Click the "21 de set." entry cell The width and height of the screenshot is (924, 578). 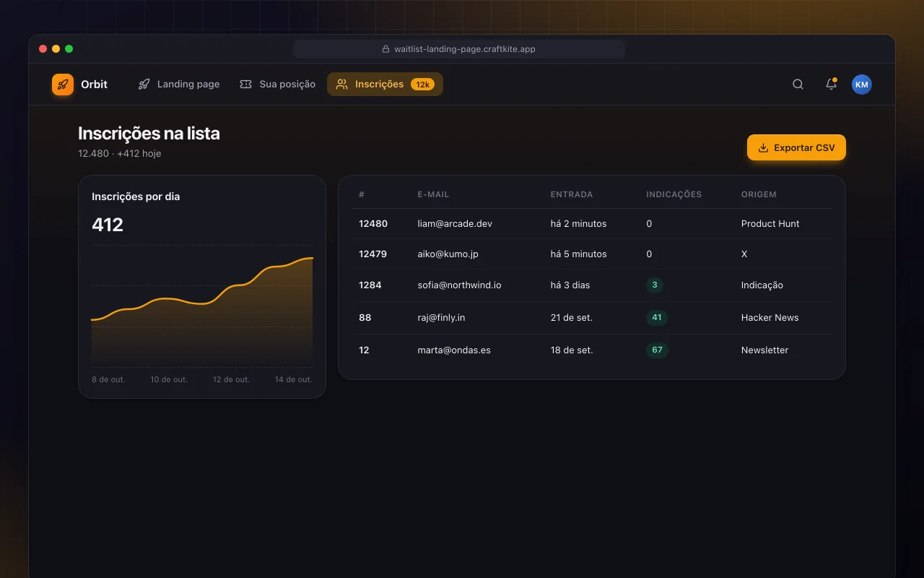pos(572,317)
